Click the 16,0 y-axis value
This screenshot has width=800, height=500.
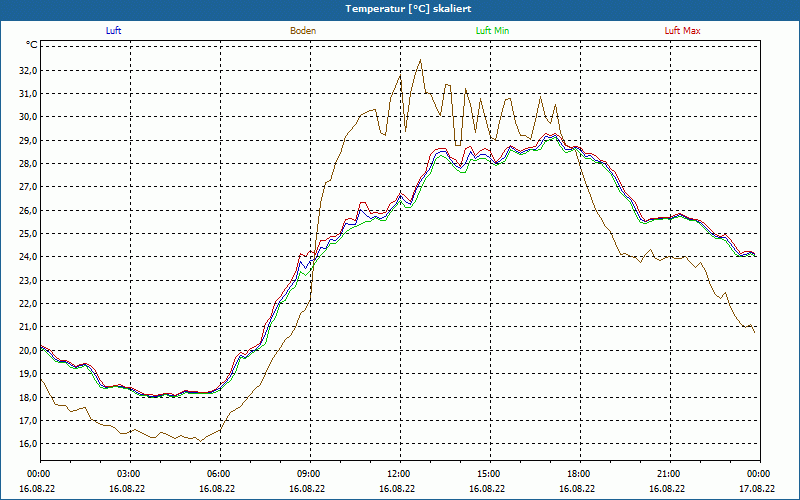pos(28,443)
